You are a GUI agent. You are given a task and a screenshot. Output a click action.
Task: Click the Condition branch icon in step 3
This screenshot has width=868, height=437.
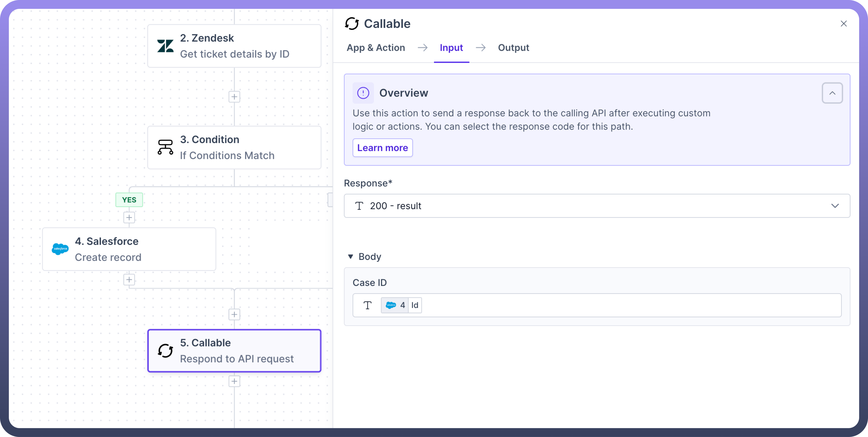pyautogui.click(x=165, y=147)
